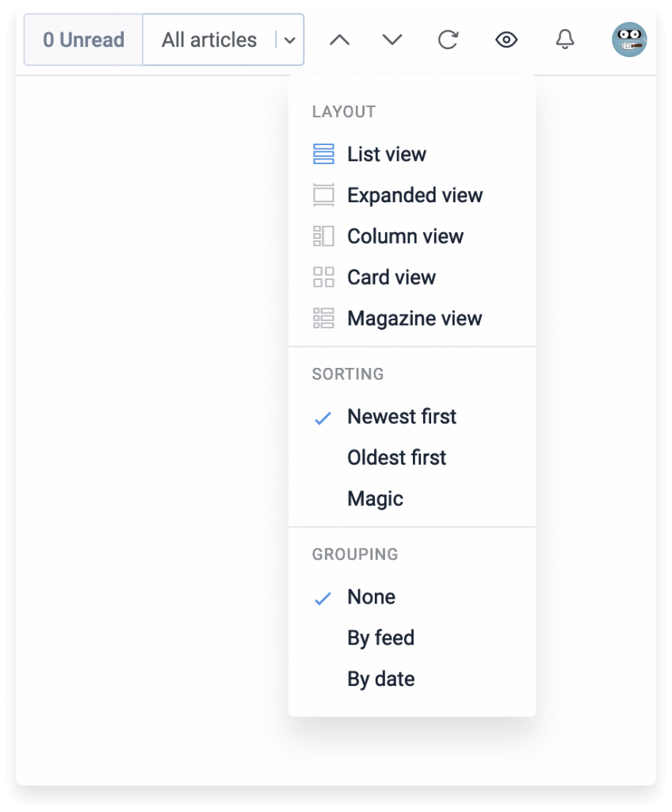Open the All articles dropdown

pos(208,39)
